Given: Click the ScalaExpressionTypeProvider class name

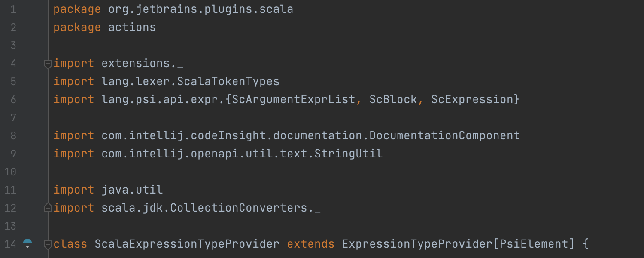Looking at the screenshot, I should coord(187,244).
